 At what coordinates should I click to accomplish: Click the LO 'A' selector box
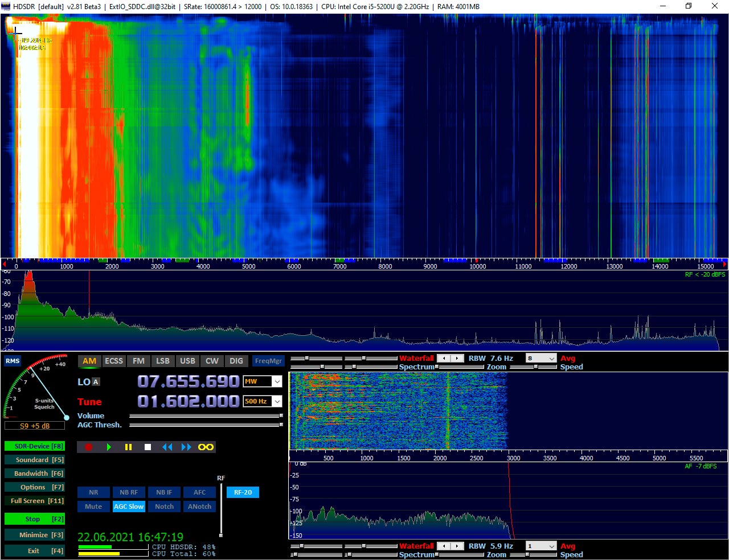pos(96,382)
